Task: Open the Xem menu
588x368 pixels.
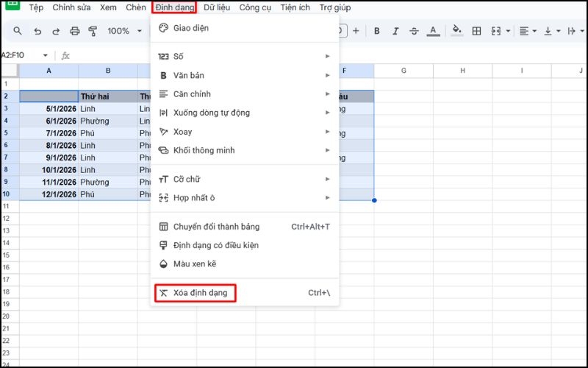Action: (108, 7)
